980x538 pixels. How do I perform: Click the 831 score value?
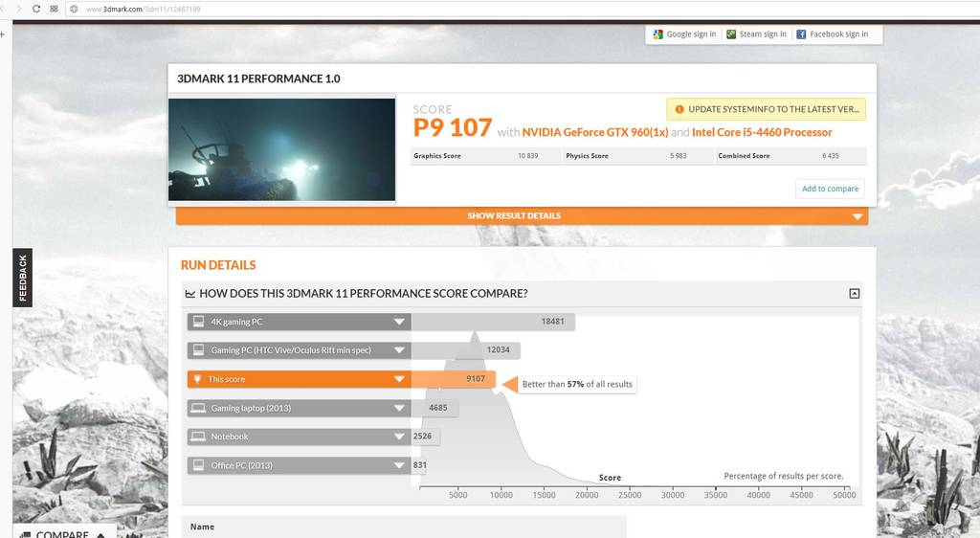pyautogui.click(x=419, y=465)
